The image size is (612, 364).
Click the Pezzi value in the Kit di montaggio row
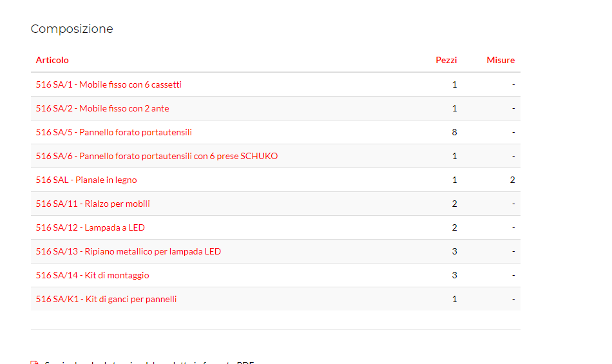(454, 275)
